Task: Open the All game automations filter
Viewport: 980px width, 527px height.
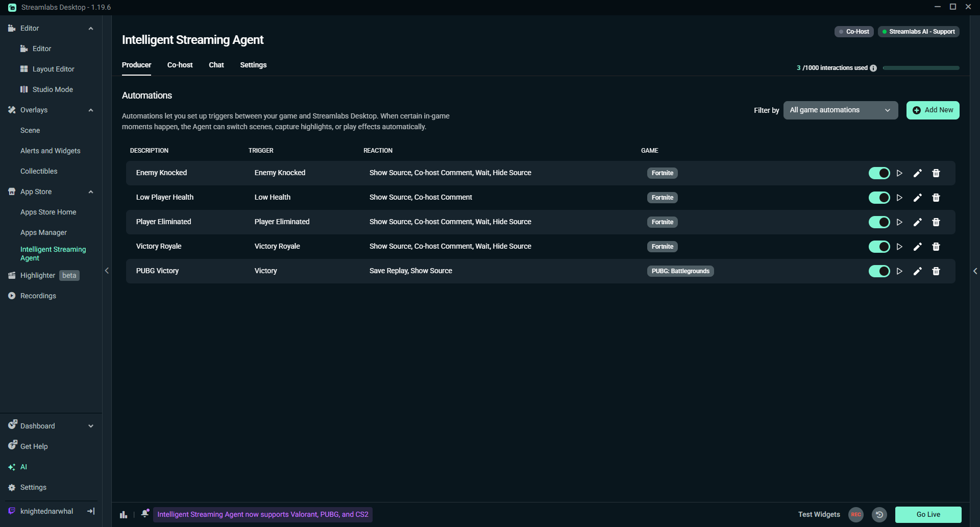Action: [x=840, y=110]
